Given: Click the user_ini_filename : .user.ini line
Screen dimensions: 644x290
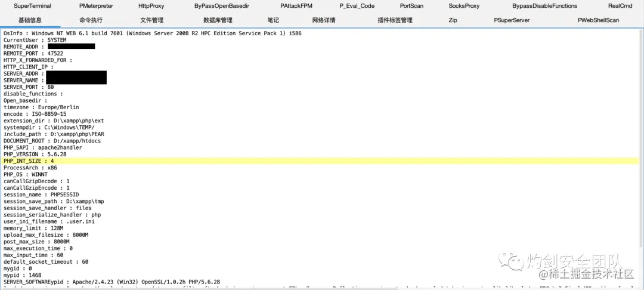Looking at the screenshot, I should point(49,221).
